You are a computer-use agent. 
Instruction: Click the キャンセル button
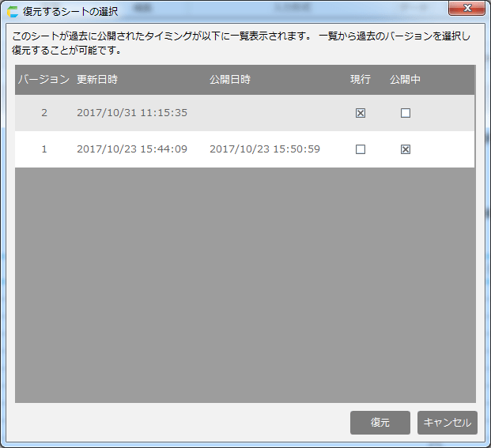click(x=447, y=423)
